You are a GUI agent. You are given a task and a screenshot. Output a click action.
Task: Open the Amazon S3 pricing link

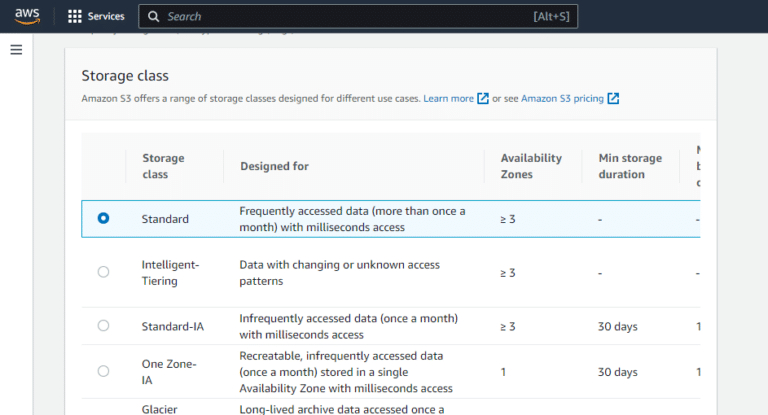[562, 98]
